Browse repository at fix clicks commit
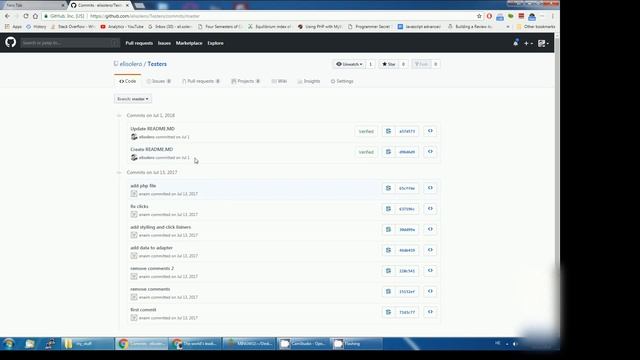640x360 pixels. pyautogui.click(x=430, y=209)
